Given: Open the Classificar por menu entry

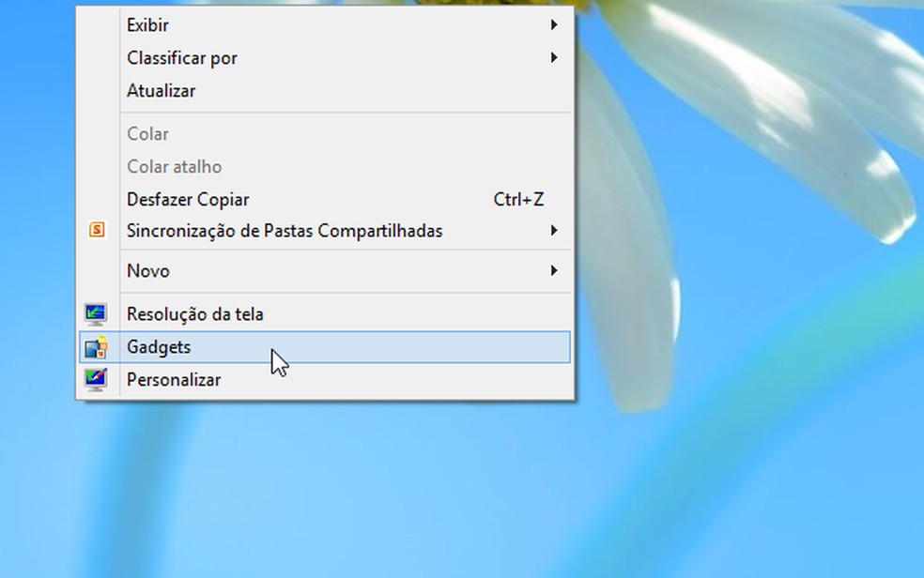Looking at the screenshot, I should click(325, 57).
